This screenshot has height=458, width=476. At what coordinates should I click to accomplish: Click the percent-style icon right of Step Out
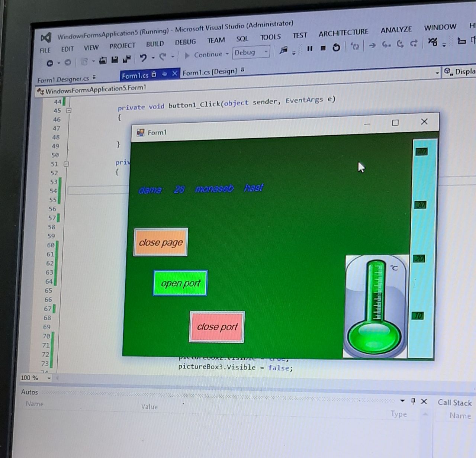[433, 42]
